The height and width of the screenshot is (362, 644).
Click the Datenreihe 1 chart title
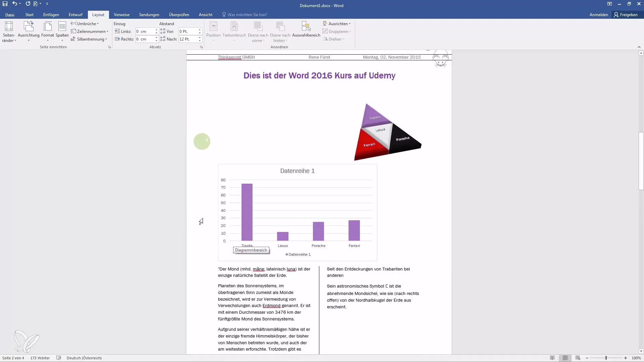click(297, 171)
